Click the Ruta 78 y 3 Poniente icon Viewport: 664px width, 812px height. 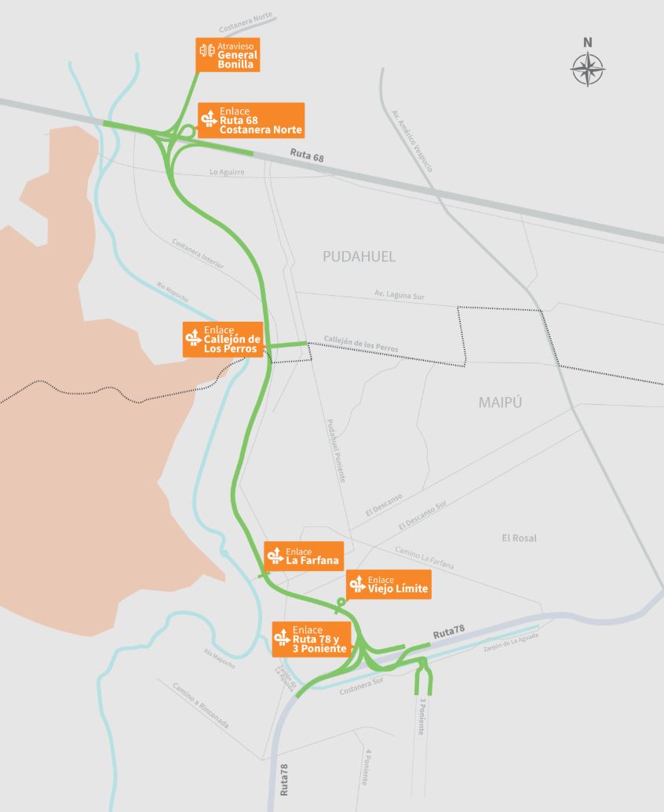click(283, 637)
